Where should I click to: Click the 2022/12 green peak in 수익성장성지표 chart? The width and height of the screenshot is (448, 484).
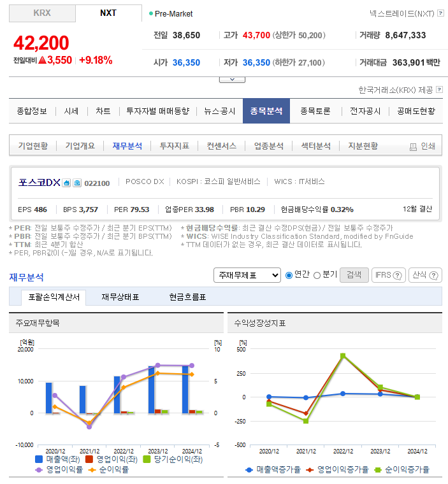(x=343, y=355)
